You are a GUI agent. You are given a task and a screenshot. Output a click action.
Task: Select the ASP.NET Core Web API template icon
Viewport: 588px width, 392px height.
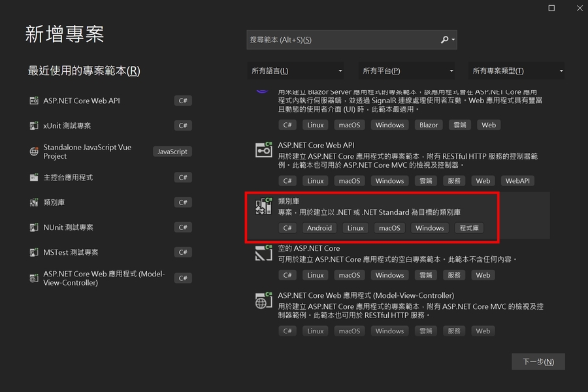(x=34, y=101)
